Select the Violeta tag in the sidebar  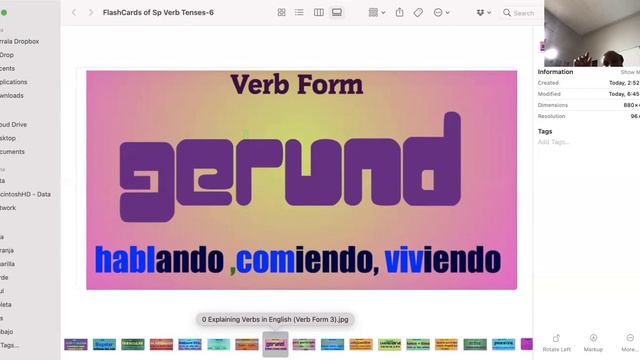pos(6,304)
